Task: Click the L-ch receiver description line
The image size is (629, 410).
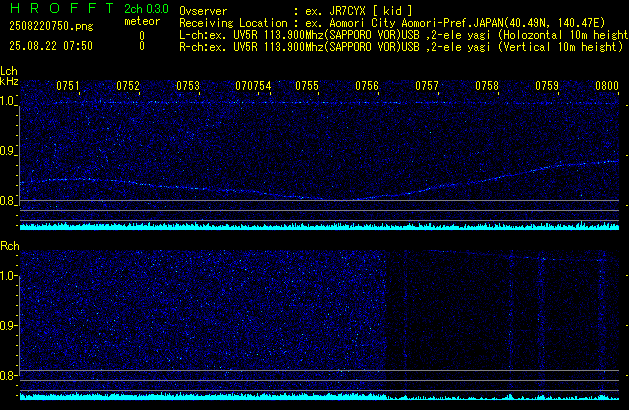Action: point(404,35)
